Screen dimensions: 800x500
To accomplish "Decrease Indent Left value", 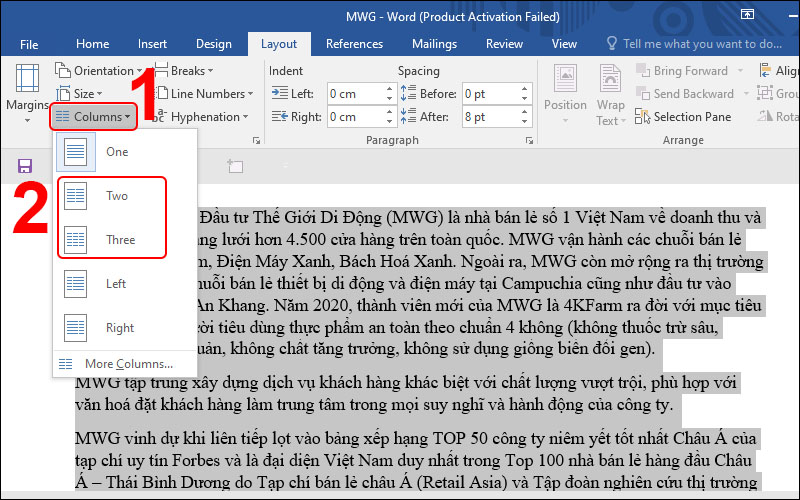I will 390,98.
